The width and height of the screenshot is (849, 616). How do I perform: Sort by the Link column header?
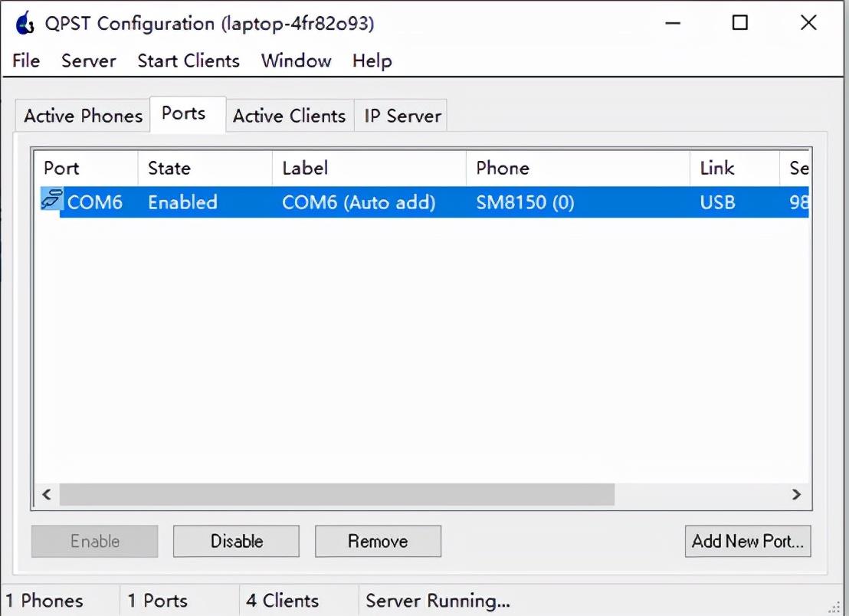click(735, 168)
